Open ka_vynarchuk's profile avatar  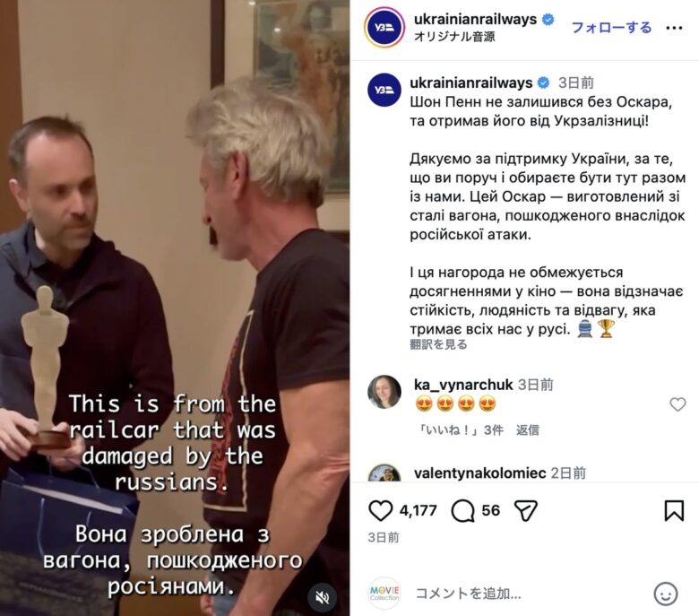pos(384,392)
